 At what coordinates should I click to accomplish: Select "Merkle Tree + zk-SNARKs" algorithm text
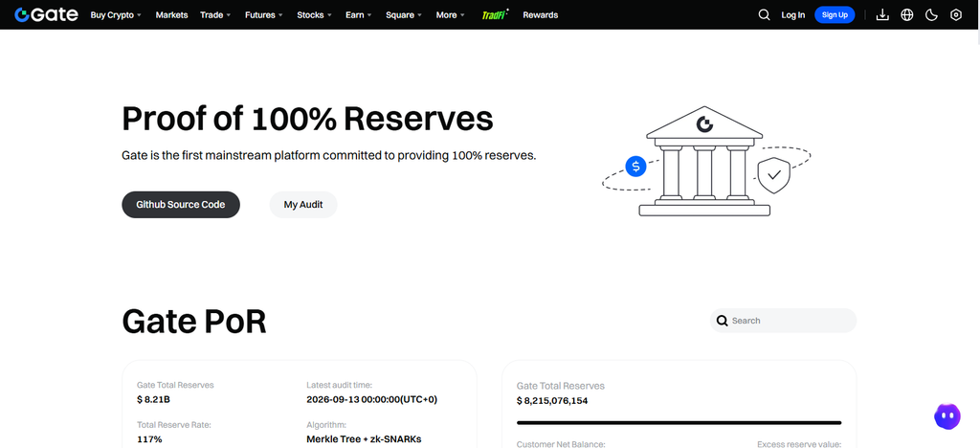click(364, 439)
